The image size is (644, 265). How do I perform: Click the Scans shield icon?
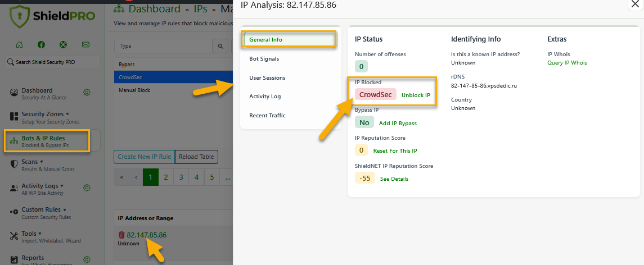pyautogui.click(x=14, y=164)
